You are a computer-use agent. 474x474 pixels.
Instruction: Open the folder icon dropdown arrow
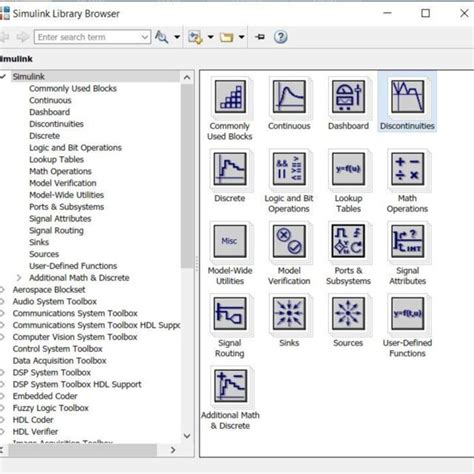242,37
